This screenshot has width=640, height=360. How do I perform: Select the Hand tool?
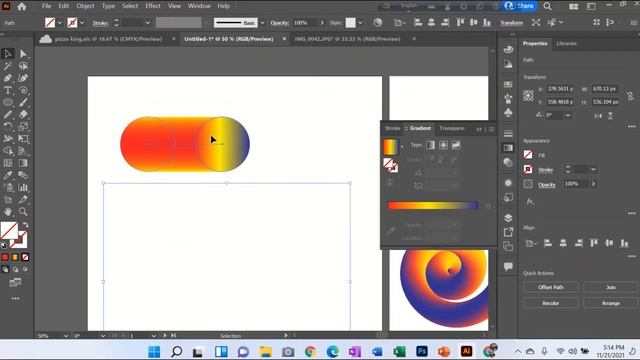pyautogui.click(x=8, y=211)
